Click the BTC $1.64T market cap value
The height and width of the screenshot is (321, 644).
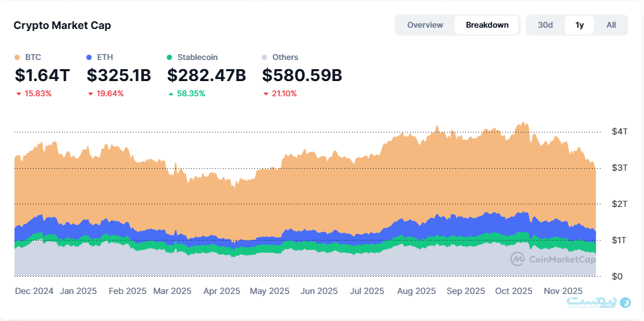pos(42,76)
